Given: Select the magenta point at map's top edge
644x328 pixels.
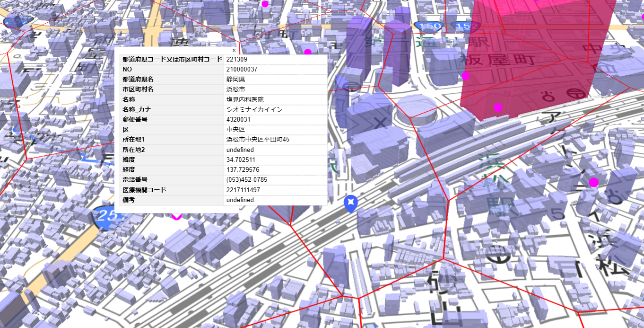Looking at the screenshot, I should tap(265, 4).
